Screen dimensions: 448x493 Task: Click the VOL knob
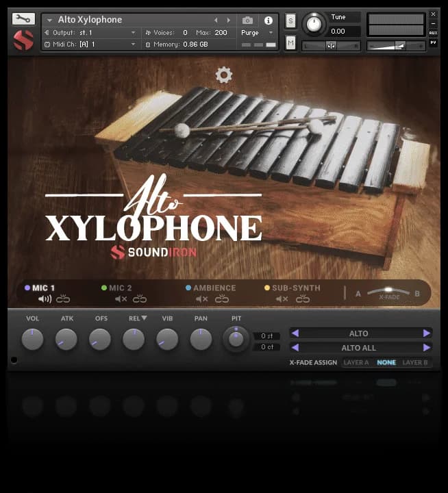coord(32,339)
